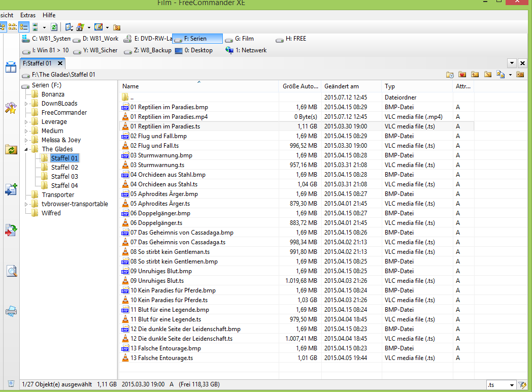Expand the Leverage tree folder
The image size is (532, 392).
pos(26,122)
